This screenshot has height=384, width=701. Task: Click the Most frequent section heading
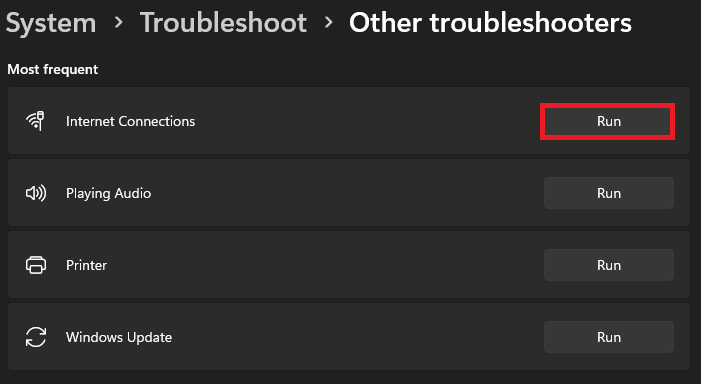click(53, 70)
